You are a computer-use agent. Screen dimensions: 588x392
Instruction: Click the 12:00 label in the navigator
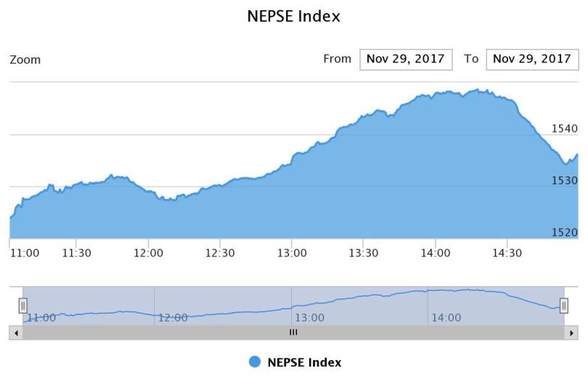[173, 318]
